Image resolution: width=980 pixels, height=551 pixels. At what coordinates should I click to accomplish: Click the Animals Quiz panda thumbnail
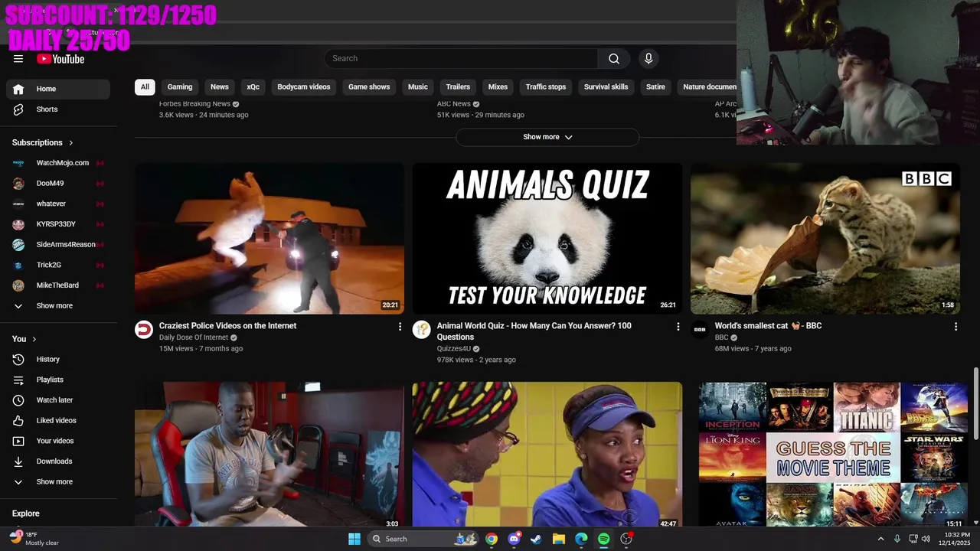point(547,238)
